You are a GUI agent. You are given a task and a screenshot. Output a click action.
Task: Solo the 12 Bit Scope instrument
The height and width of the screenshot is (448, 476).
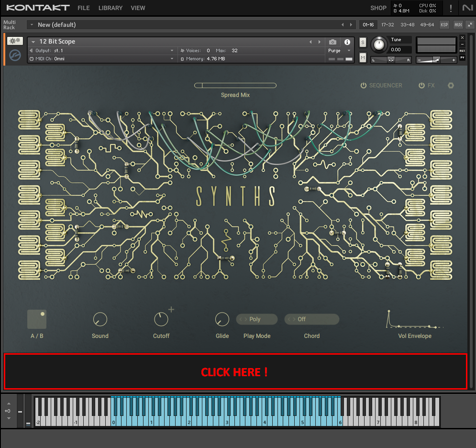[x=363, y=42]
